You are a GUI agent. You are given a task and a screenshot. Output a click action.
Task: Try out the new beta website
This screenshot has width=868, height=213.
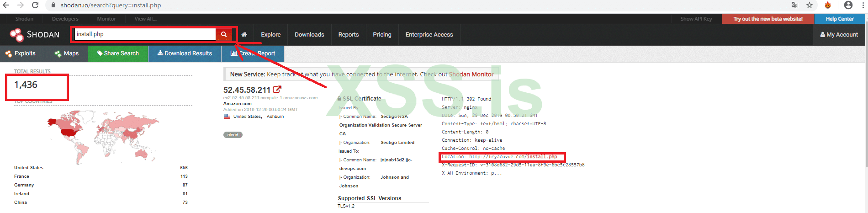click(x=768, y=19)
